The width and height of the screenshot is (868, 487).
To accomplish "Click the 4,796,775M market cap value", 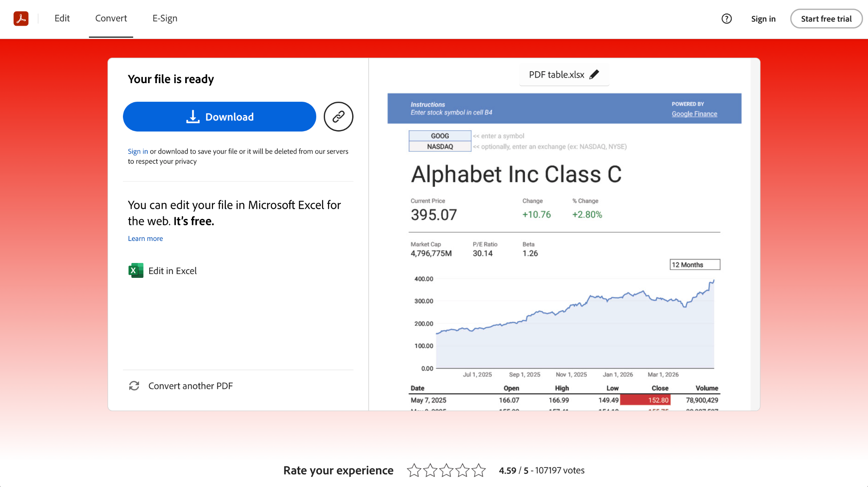I will click(431, 253).
